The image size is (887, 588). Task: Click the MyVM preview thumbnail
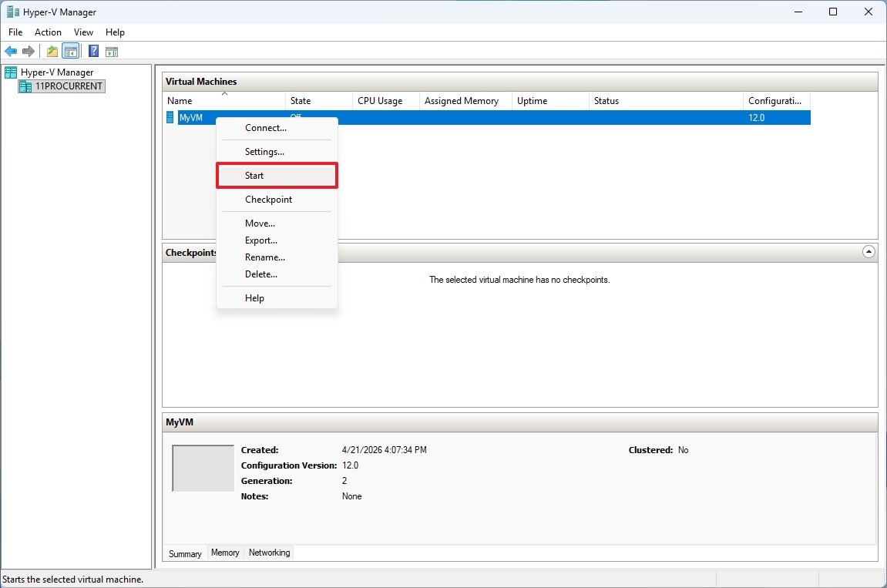click(203, 468)
